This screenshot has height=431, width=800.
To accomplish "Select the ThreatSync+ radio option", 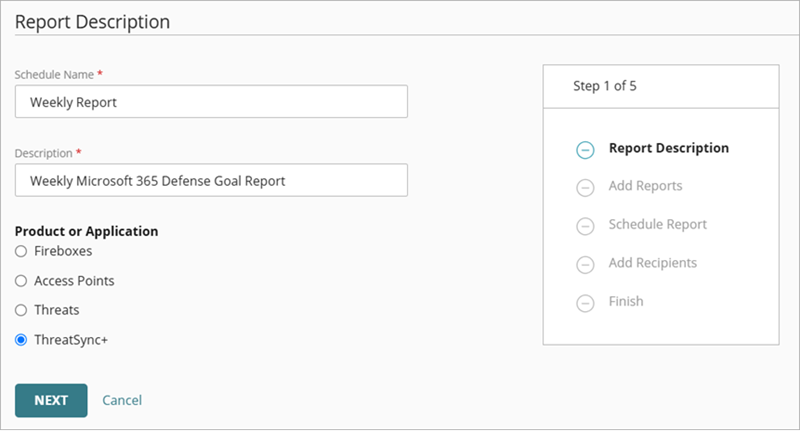I will [21, 339].
